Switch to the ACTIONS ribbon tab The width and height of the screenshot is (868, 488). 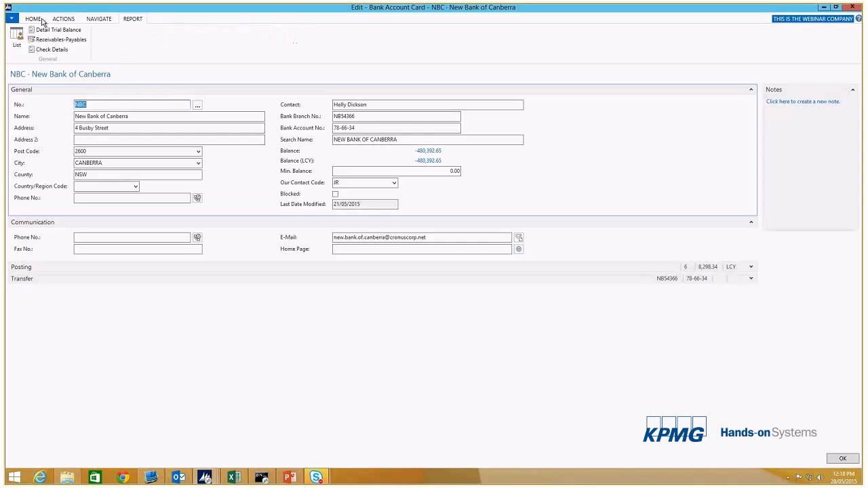64,19
